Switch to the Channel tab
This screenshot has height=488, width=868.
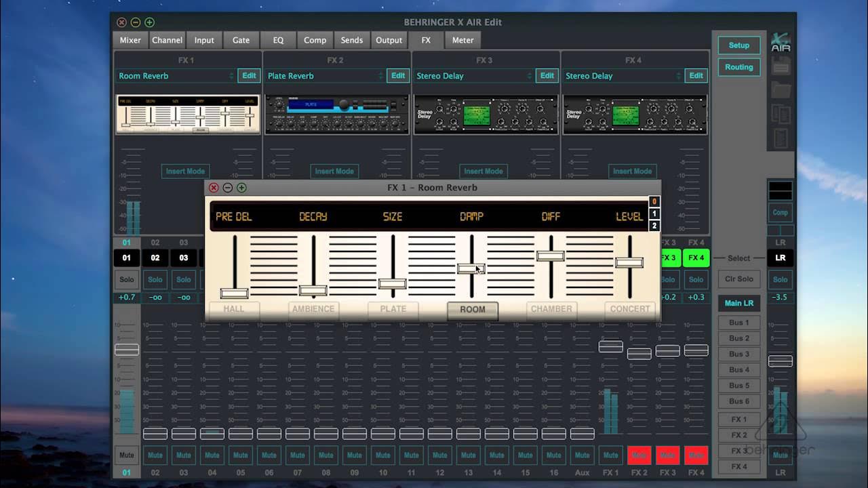coord(167,40)
